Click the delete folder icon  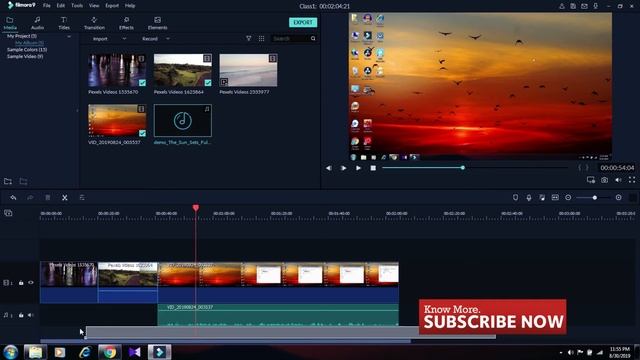[x=23, y=181]
